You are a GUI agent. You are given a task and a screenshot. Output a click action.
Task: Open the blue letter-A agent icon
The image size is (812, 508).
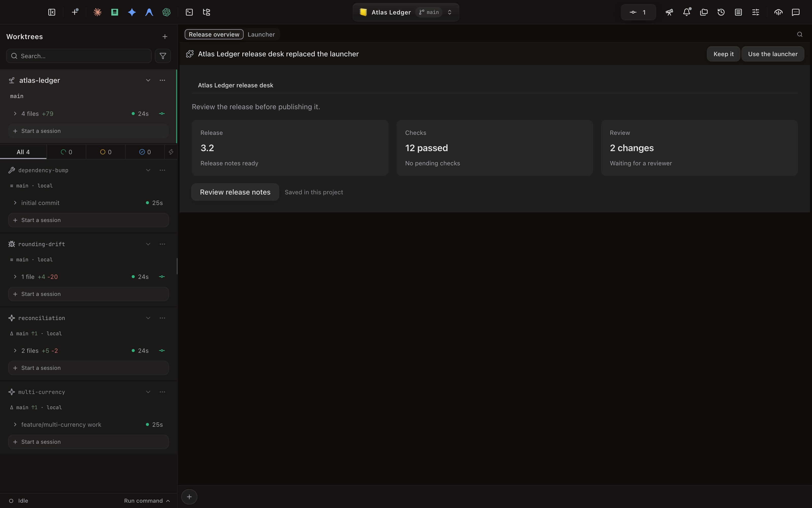tap(149, 12)
